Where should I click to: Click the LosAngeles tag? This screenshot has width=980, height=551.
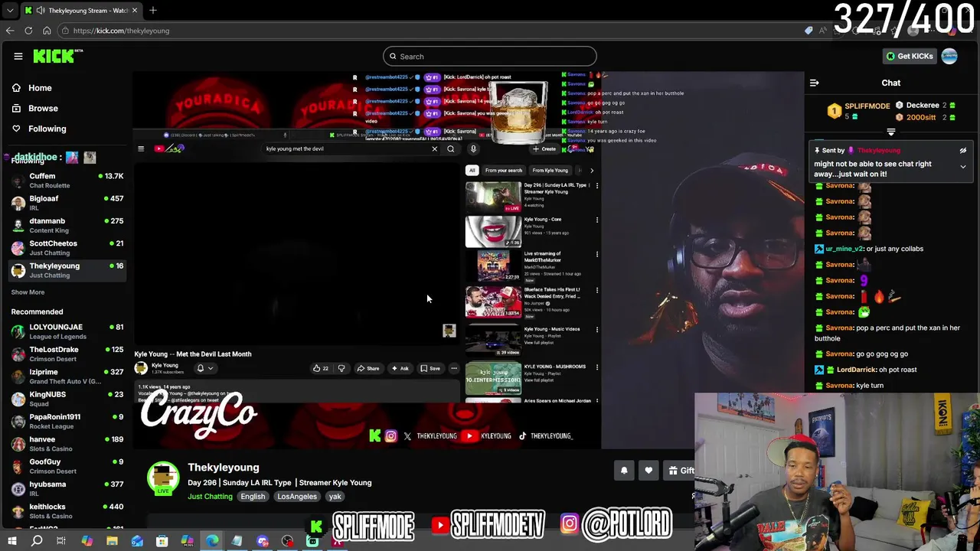click(x=297, y=497)
